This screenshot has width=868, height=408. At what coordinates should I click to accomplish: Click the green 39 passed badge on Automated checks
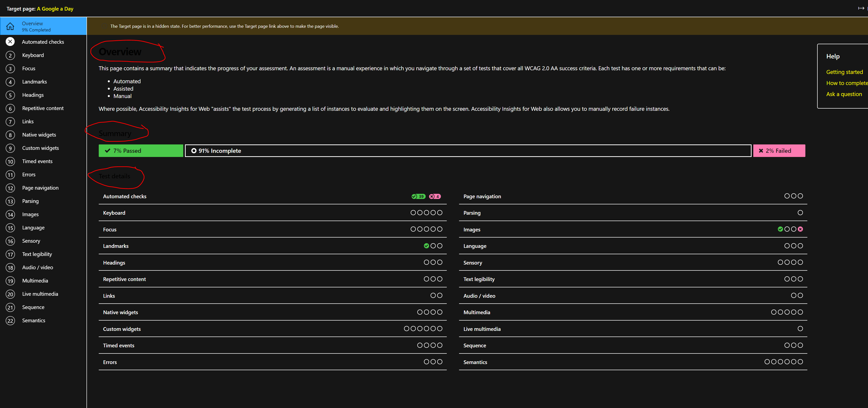(418, 196)
